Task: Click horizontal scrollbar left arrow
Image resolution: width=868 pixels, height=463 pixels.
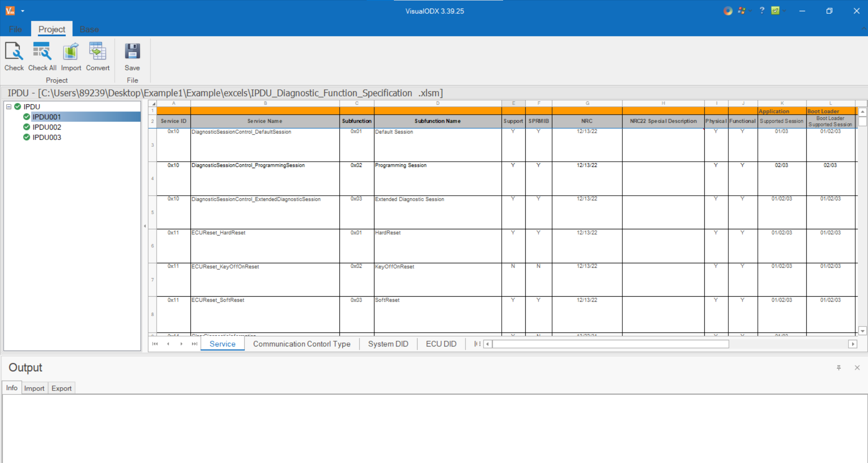Action: [488, 344]
